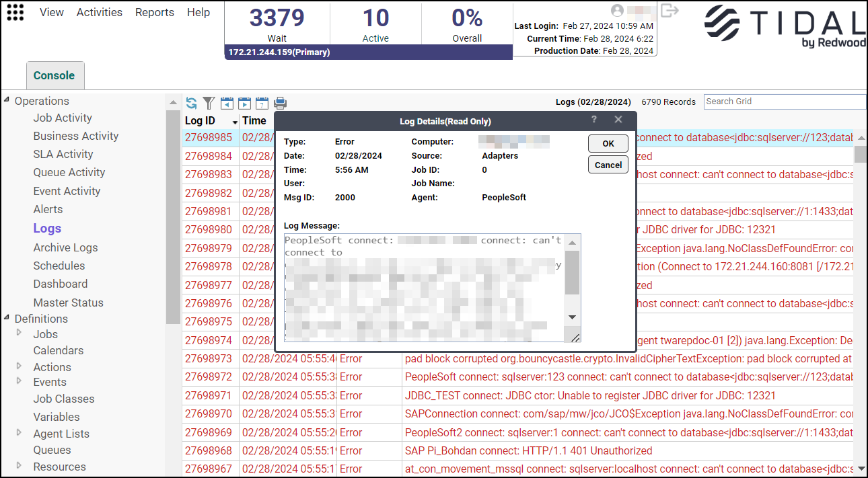Image resolution: width=868 pixels, height=478 pixels.
Task: Click the logout arrow icon
Action: click(x=670, y=11)
